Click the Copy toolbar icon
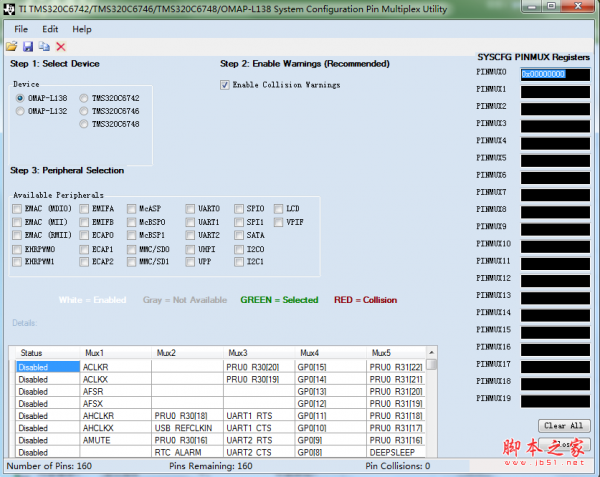Image resolution: width=600 pixels, height=477 pixels. (x=44, y=47)
